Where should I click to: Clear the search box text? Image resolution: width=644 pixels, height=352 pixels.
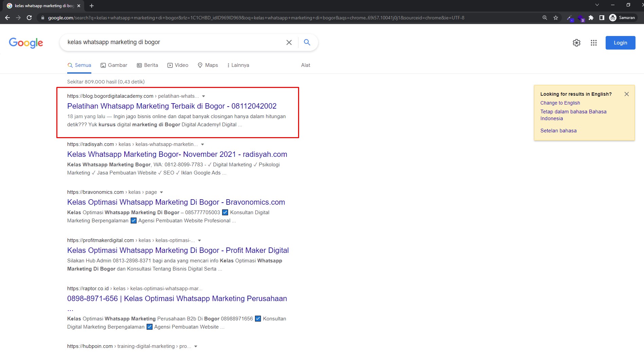(289, 42)
